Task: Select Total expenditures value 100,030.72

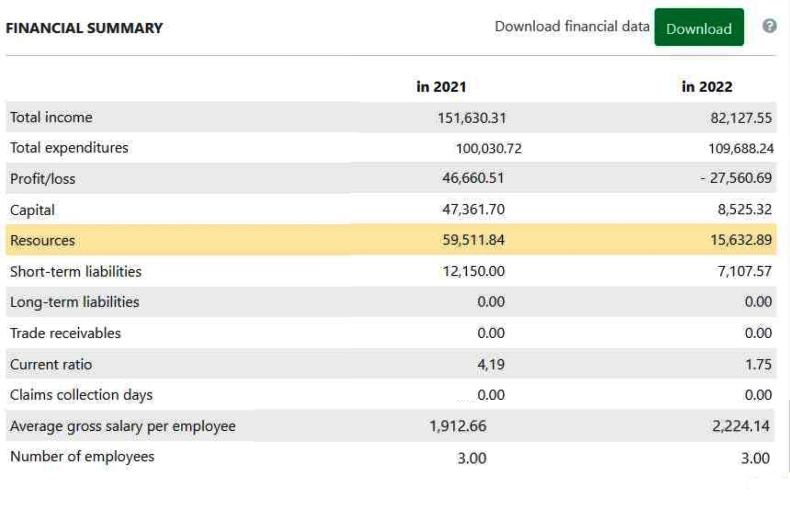Action: [489, 149]
